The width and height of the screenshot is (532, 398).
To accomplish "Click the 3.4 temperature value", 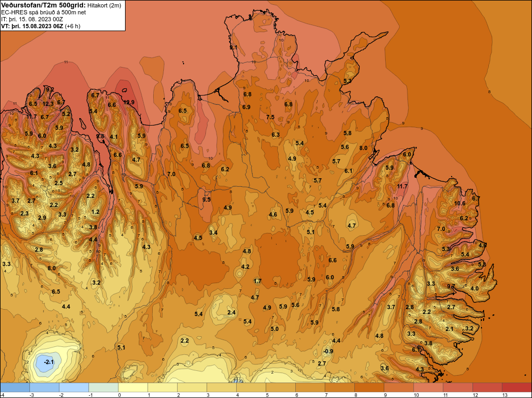I will click(x=213, y=233).
